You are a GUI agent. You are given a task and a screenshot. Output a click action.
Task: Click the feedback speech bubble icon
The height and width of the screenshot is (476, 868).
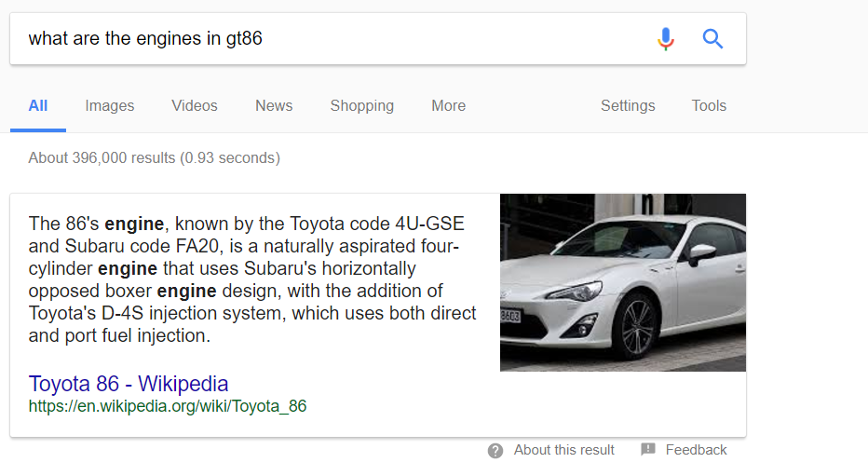648,450
